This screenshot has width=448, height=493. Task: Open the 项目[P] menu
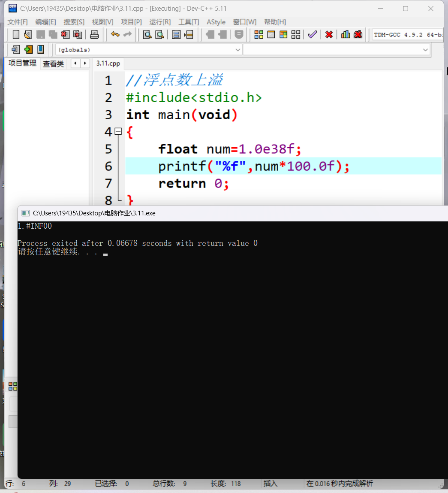tap(132, 22)
